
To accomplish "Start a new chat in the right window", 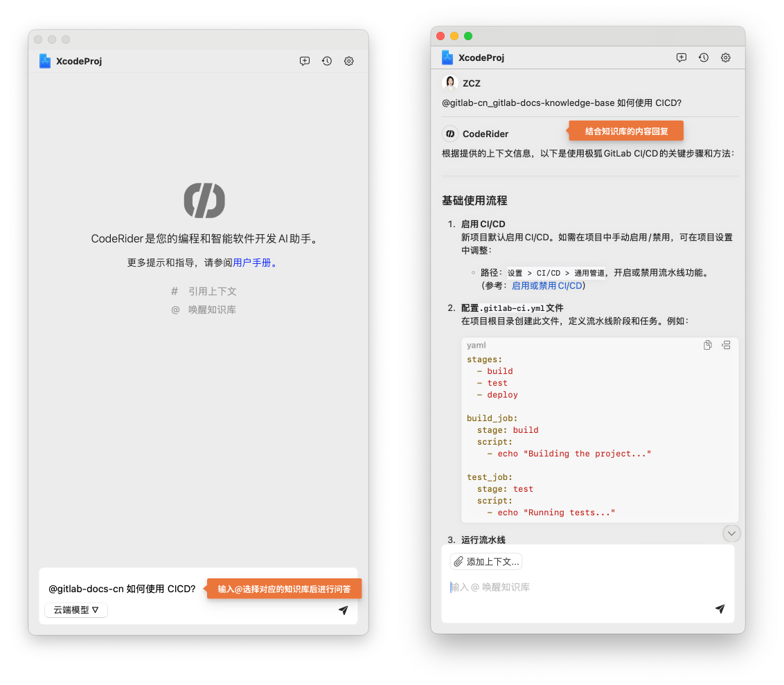I will (681, 58).
